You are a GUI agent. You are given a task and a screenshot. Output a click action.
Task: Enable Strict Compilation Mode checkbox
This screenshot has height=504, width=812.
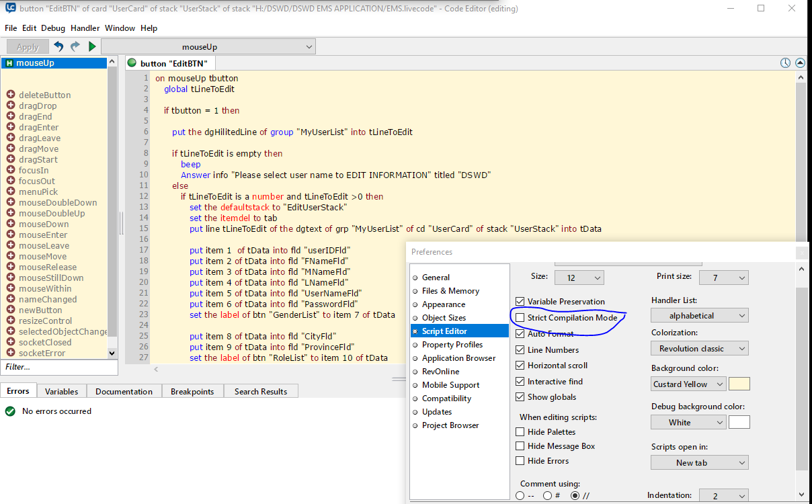pos(520,317)
